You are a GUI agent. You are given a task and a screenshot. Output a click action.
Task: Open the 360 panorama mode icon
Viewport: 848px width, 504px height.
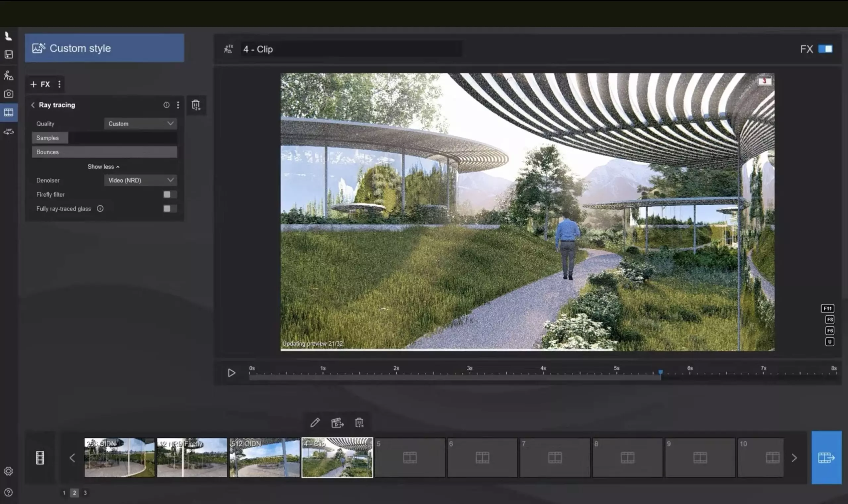pyautogui.click(x=9, y=131)
